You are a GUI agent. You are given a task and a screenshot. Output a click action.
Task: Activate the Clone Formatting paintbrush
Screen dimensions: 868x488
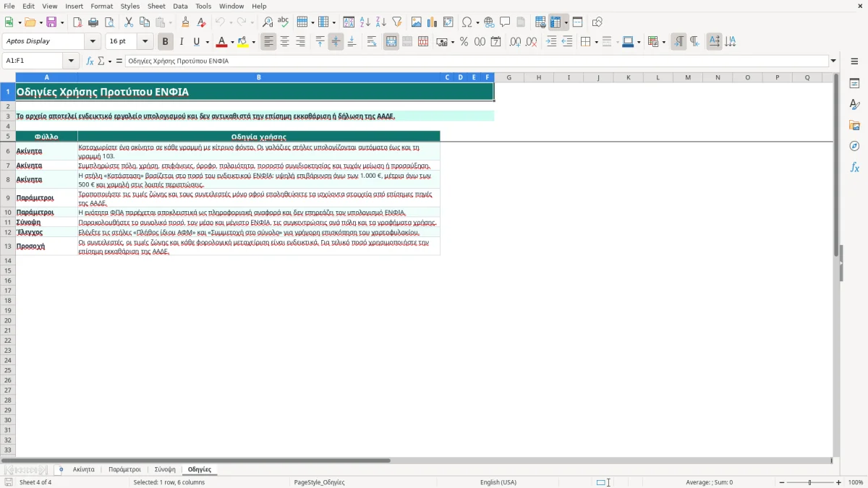click(x=186, y=22)
